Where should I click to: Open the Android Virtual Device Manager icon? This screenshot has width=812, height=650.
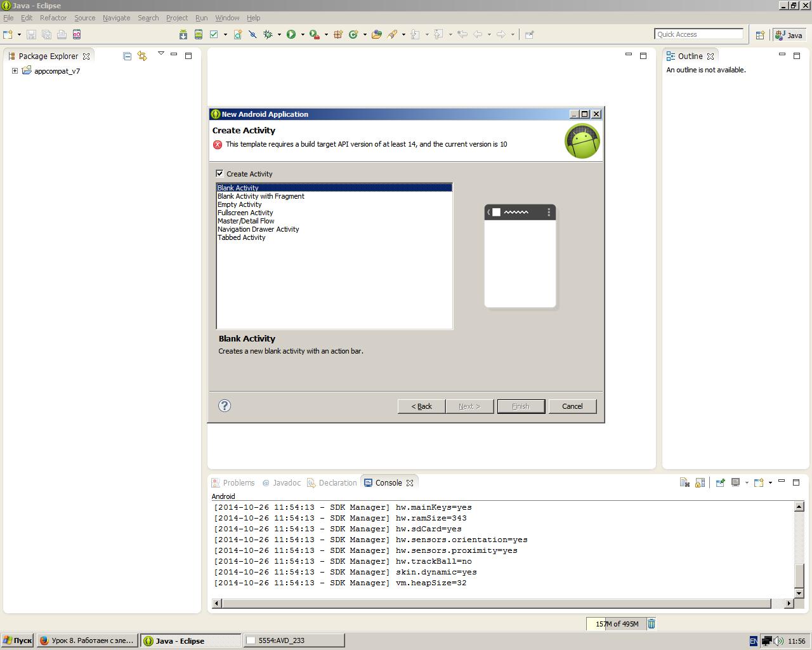pos(199,34)
